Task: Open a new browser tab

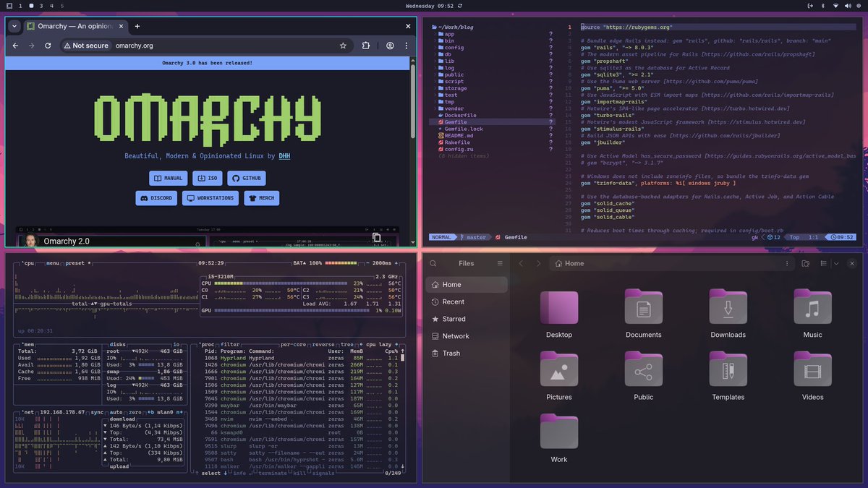Action: 137,26
